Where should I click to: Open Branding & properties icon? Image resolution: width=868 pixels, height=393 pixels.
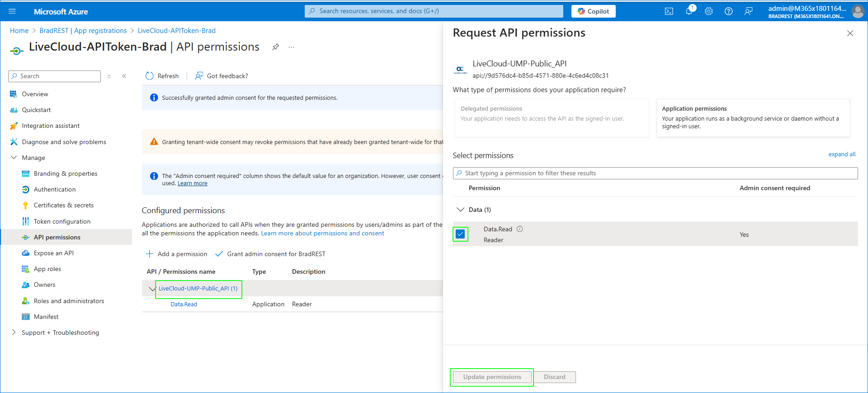[x=26, y=173]
